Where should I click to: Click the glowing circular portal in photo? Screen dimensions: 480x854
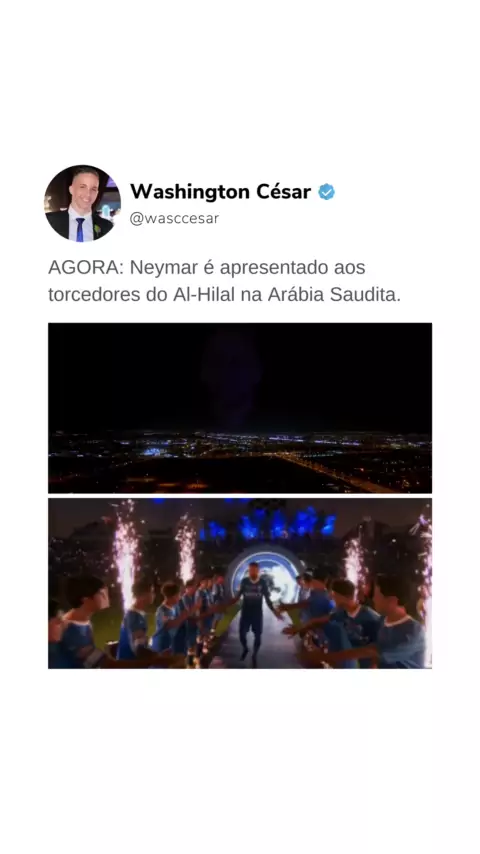tap(264, 578)
